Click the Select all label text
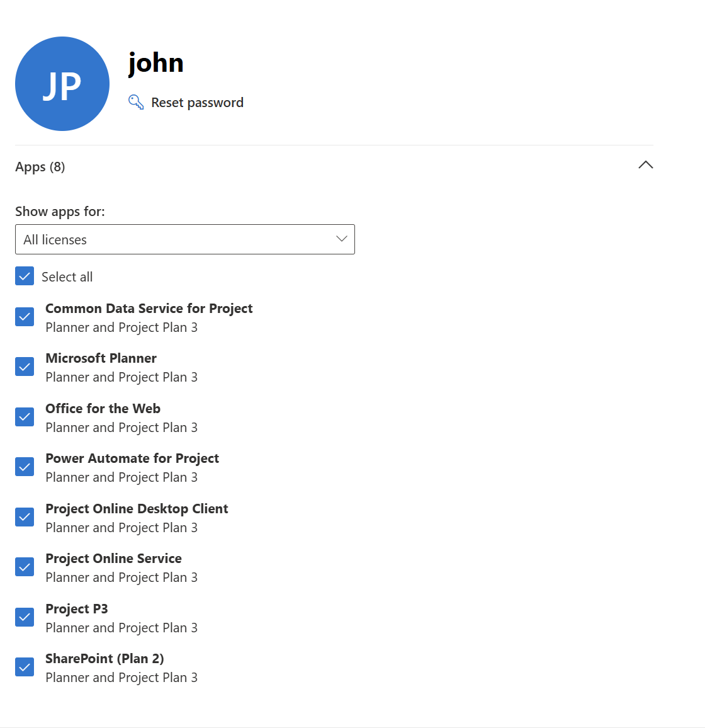This screenshot has height=728, width=705. point(67,277)
